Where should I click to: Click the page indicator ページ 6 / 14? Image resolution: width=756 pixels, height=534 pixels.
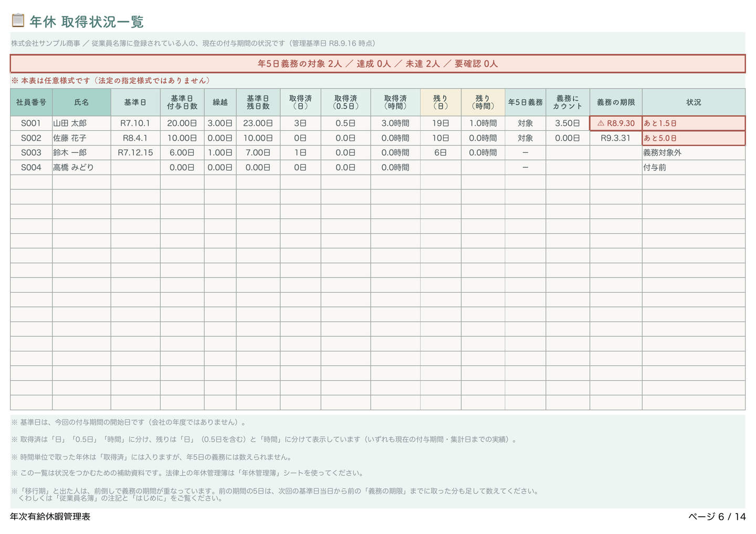click(717, 517)
